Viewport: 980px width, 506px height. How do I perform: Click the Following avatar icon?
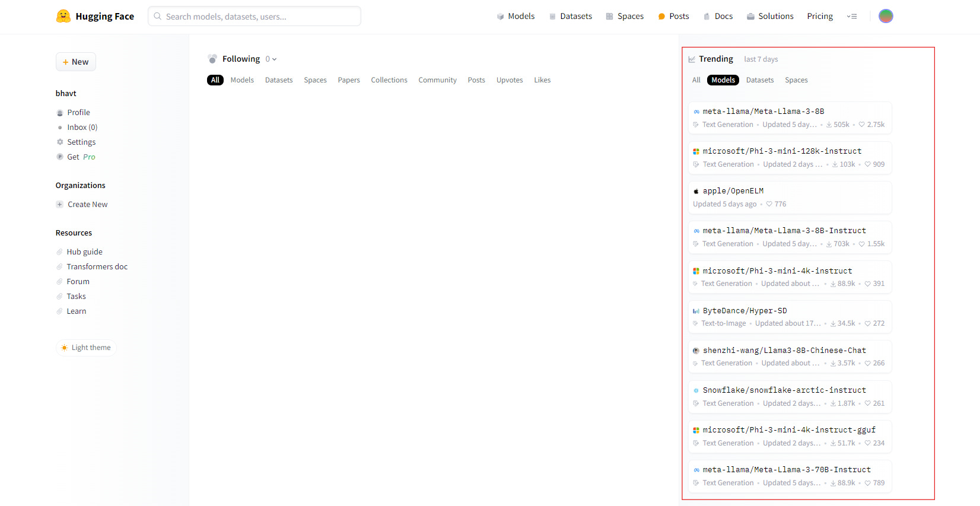click(x=212, y=59)
